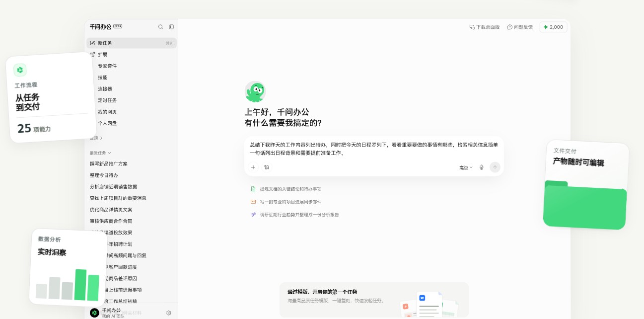
Task: Expand the 置顶 section arrow
Action: click(x=101, y=138)
